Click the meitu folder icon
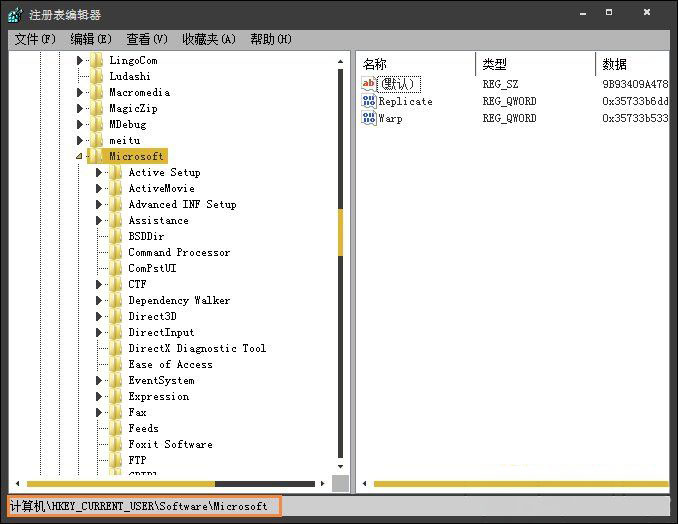 click(x=96, y=141)
